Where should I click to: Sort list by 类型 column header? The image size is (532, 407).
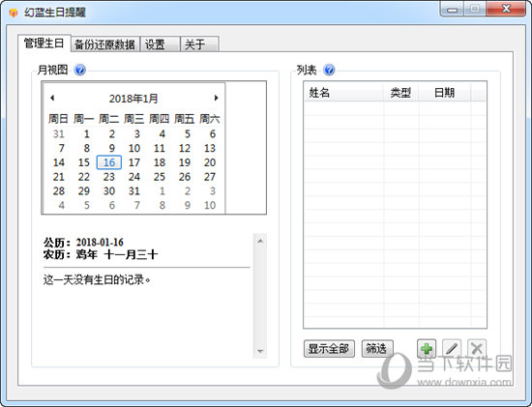pos(400,92)
